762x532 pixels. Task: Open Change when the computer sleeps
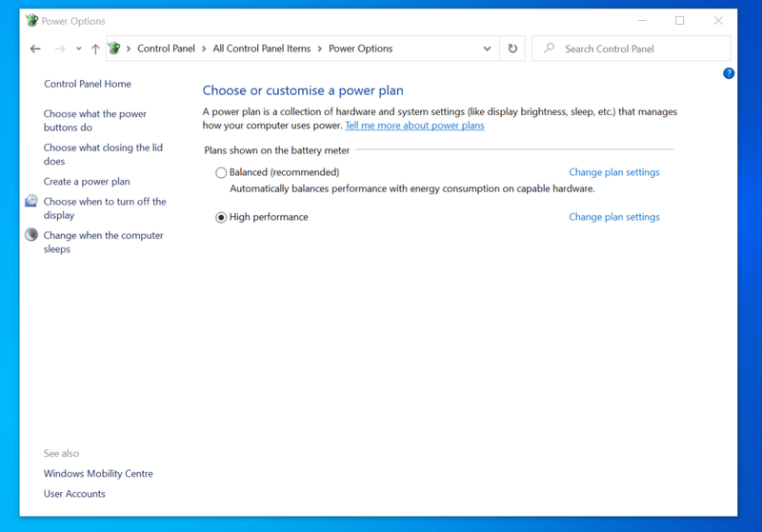click(x=103, y=243)
